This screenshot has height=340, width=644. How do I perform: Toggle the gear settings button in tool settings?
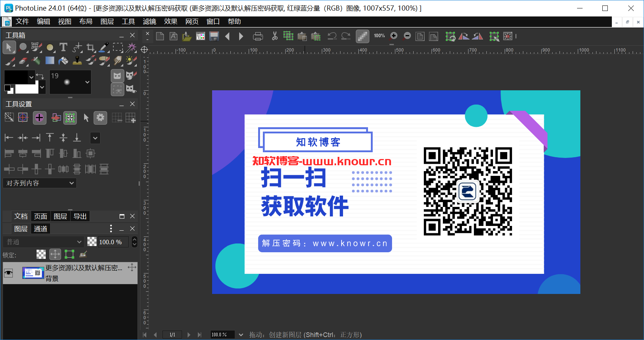point(100,118)
